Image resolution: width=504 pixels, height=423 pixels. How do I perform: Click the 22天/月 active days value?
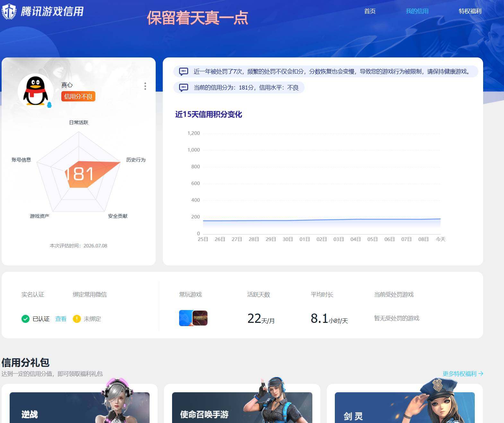click(261, 319)
